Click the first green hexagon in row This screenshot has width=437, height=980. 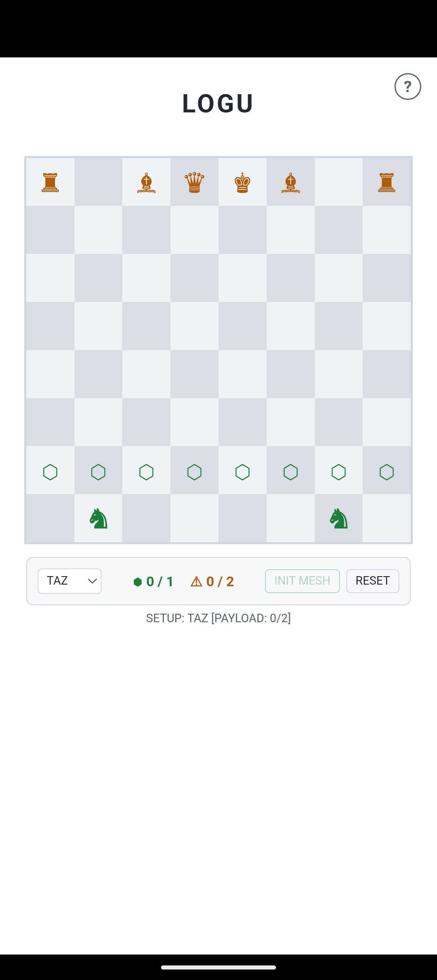click(50, 472)
